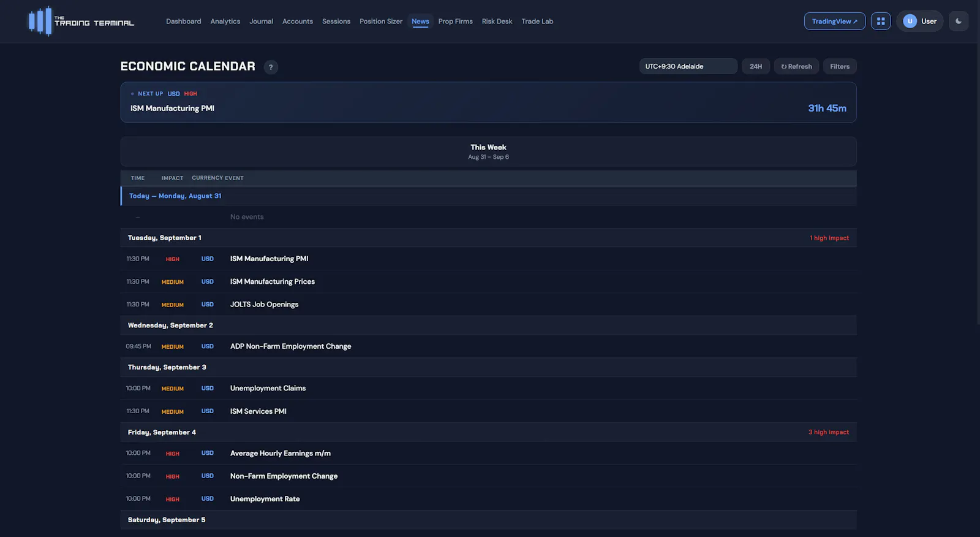Image resolution: width=980 pixels, height=537 pixels.
Task: Open the Risk Desk tab
Action: [497, 21]
